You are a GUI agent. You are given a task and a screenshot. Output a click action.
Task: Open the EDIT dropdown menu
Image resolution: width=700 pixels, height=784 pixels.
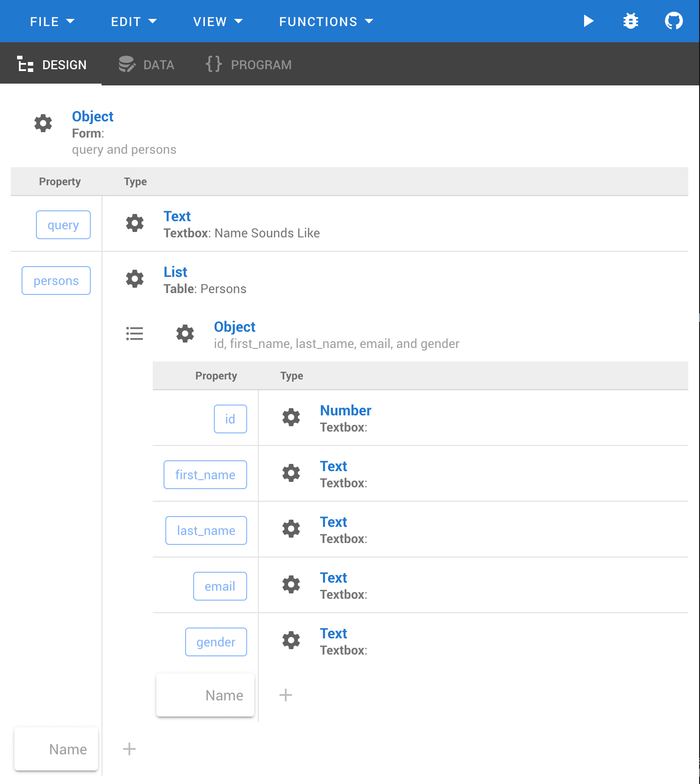tap(134, 22)
